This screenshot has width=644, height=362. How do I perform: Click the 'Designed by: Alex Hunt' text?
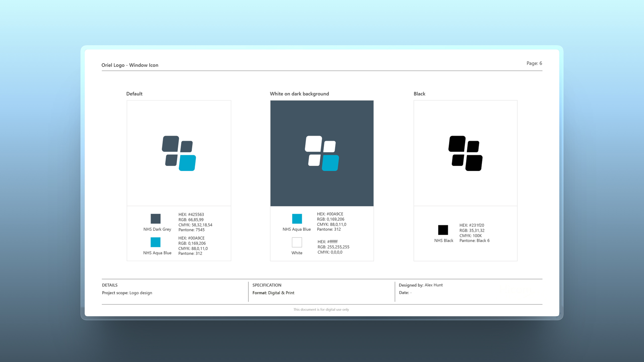[421, 285]
